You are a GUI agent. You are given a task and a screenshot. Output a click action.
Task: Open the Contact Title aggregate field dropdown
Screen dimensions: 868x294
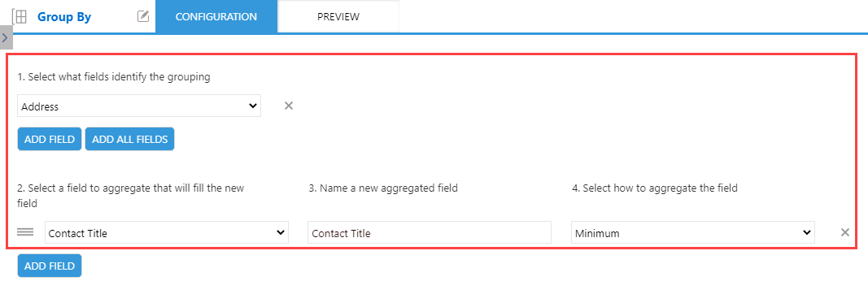pyautogui.click(x=167, y=232)
